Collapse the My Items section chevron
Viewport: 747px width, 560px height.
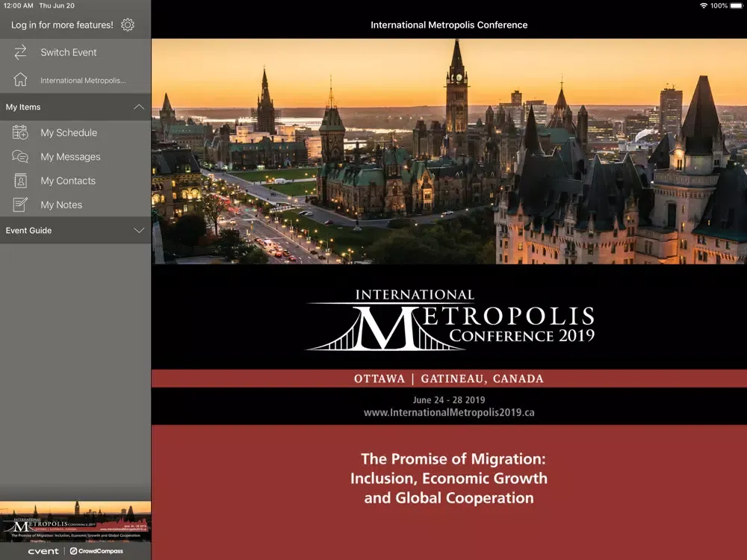click(x=139, y=107)
